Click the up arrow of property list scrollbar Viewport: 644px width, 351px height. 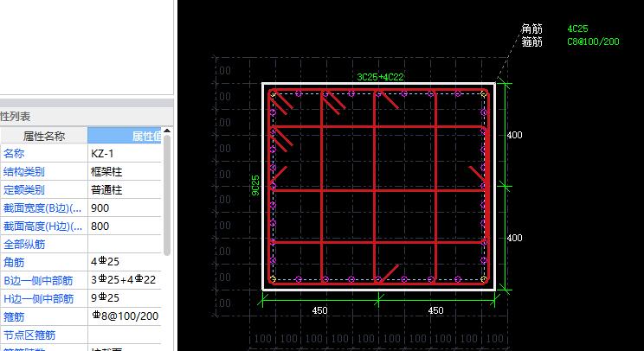point(167,131)
